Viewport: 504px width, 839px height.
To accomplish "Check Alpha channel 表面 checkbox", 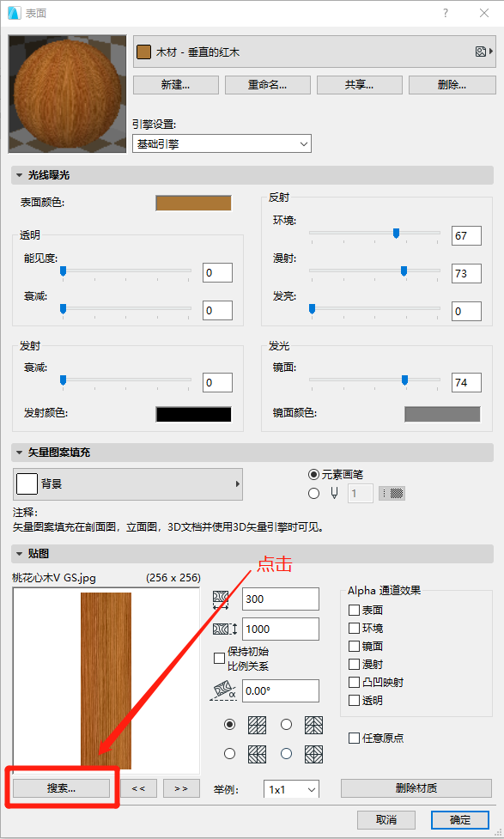I will click(x=354, y=610).
